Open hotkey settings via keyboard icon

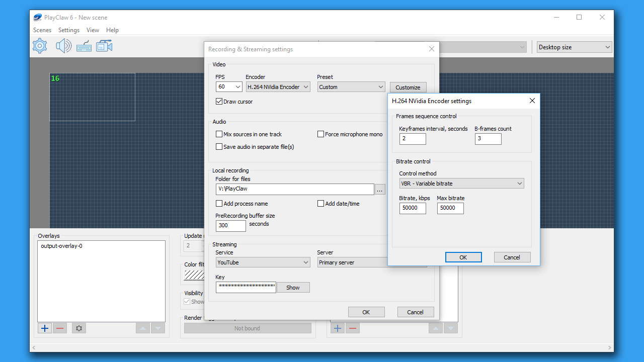(84, 45)
